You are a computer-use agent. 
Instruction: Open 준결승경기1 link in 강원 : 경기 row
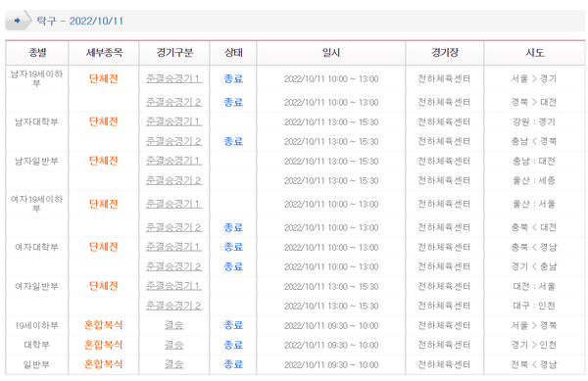pos(173,121)
